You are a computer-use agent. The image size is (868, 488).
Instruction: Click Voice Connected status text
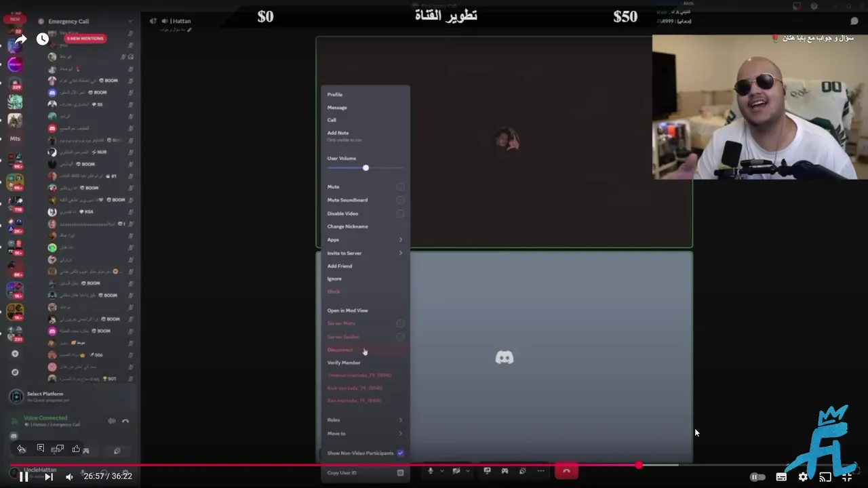tap(45, 418)
